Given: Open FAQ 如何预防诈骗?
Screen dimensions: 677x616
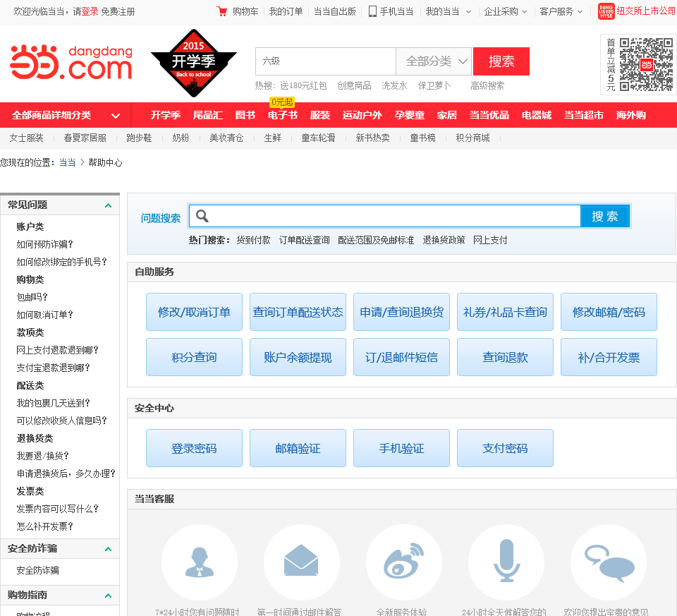Looking at the screenshot, I should click(45, 245).
